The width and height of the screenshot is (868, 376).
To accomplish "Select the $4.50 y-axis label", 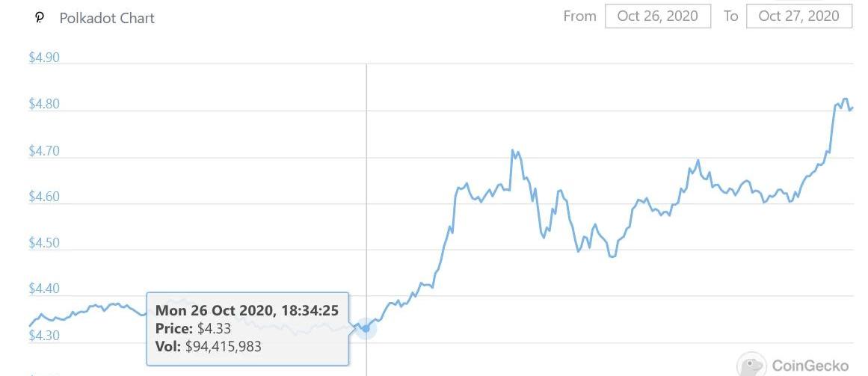I will (44, 243).
